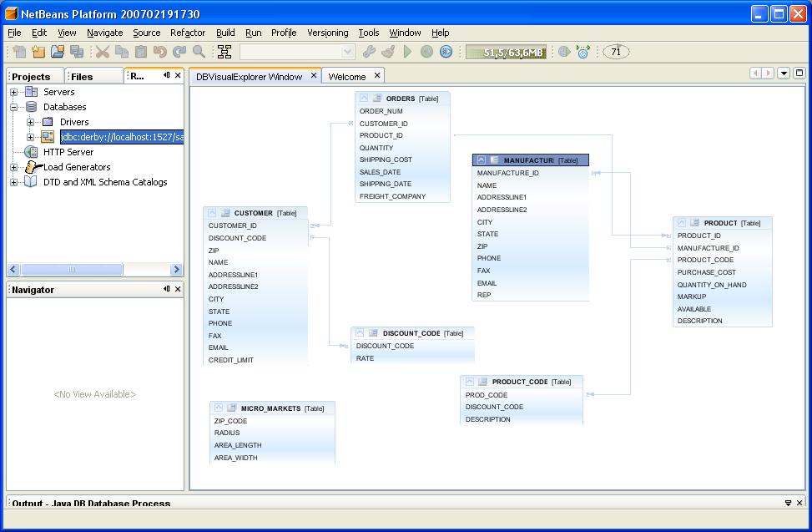The height and width of the screenshot is (532, 812).
Task: Click the Runtime panel scroll left arrow
Action: 13,270
